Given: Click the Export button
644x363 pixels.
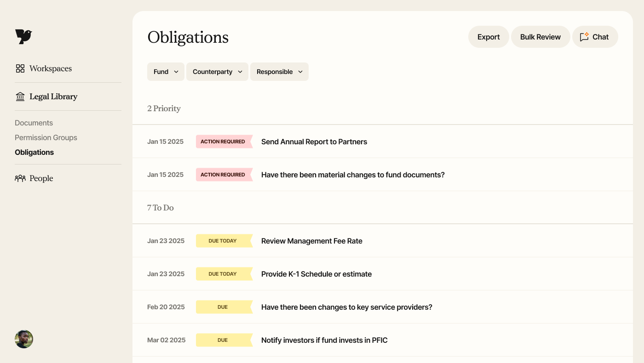Looking at the screenshot, I should click(x=489, y=37).
